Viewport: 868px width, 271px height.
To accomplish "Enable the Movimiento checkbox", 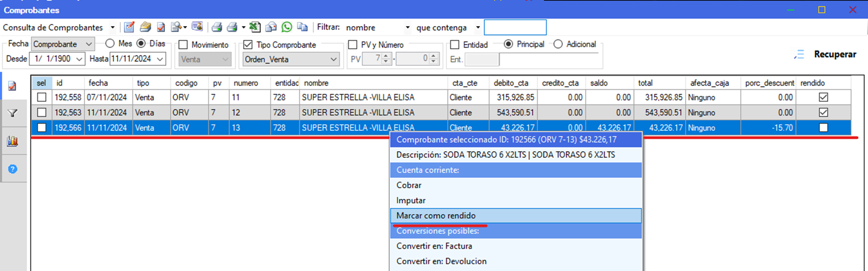I will click(x=183, y=45).
